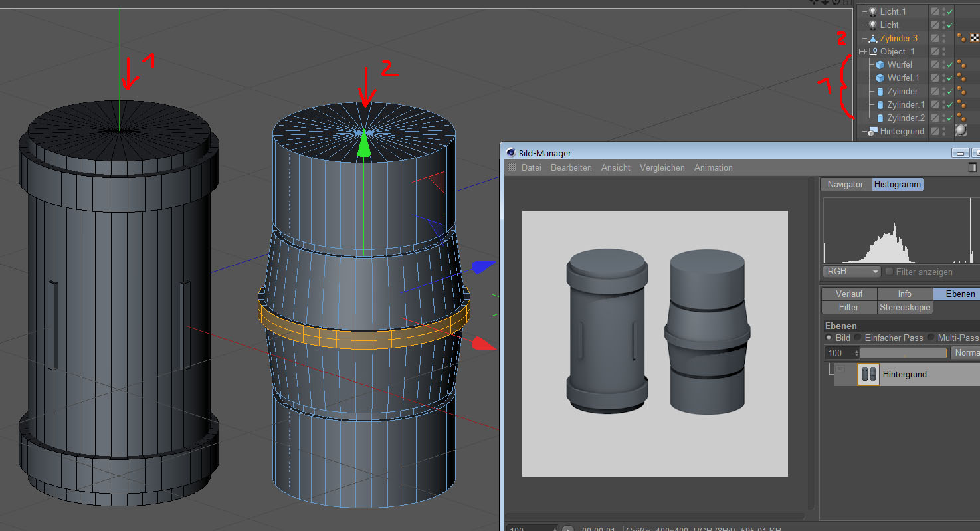Screen dimensions: 980x531
Task: Click the Zylinder cylinder primitive icon
Action: click(x=880, y=92)
